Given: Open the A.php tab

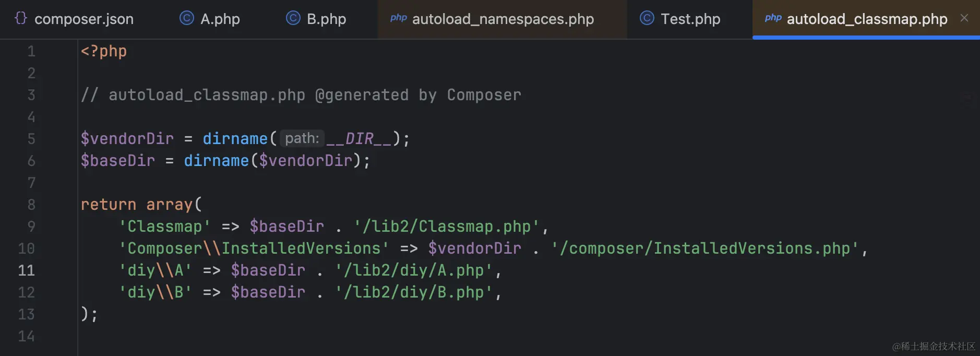Looking at the screenshot, I should point(219,19).
